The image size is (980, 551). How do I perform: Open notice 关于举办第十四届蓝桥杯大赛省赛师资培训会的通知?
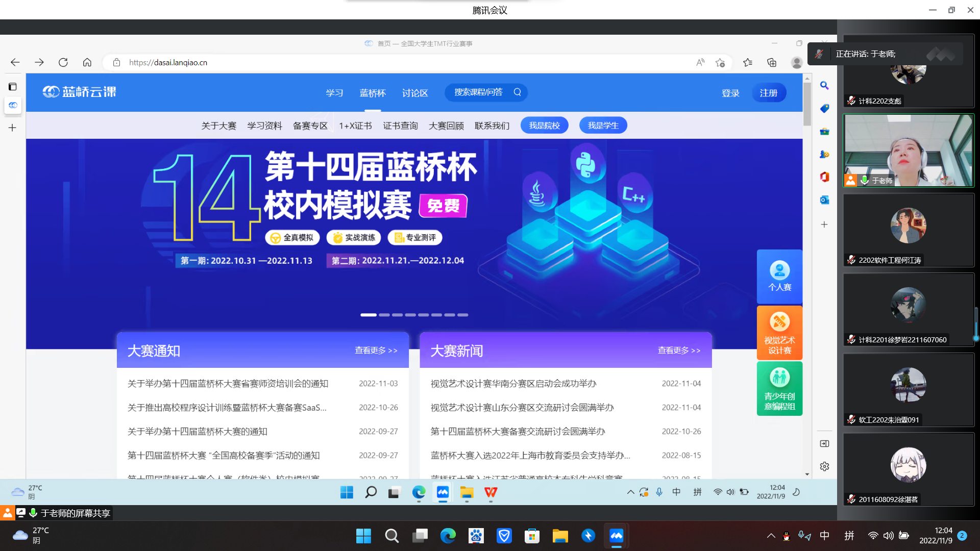coord(228,383)
